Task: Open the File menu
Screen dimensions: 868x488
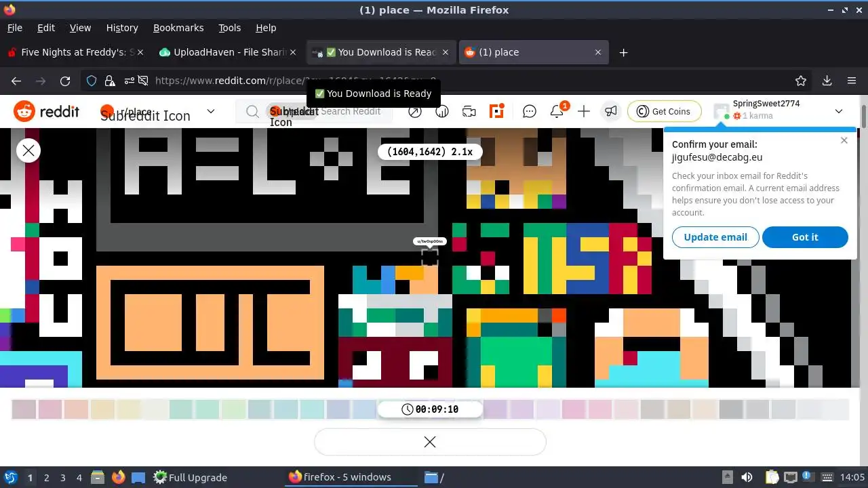Action: tap(14, 28)
